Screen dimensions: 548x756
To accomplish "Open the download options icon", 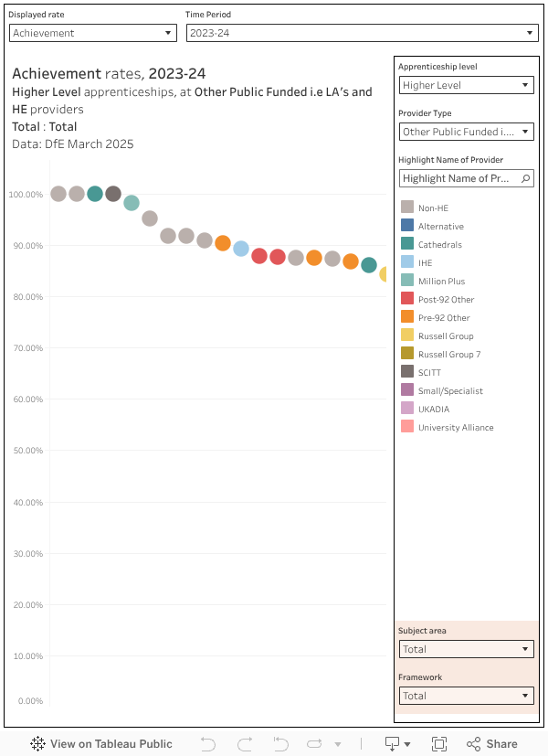I will coord(398,743).
